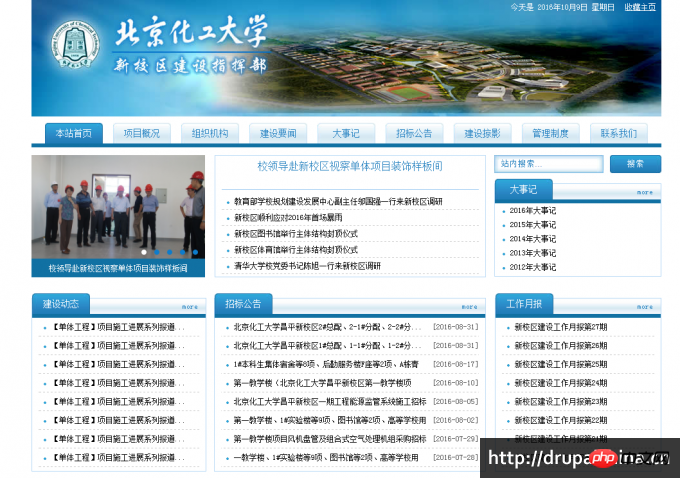The width and height of the screenshot is (680, 478).
Task: Open news 新校区图书馆举行主体结构封顶仪式
Action: point(296,233)
